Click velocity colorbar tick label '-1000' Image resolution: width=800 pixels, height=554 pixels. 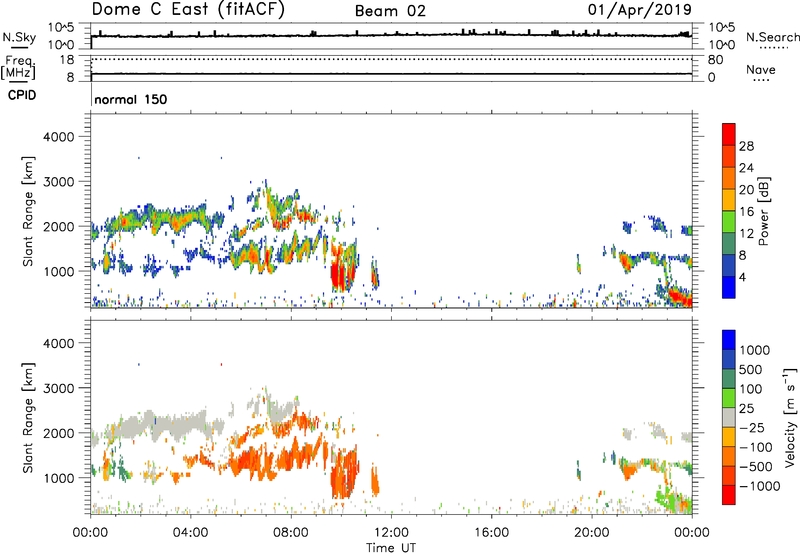(x=759, y=486)
